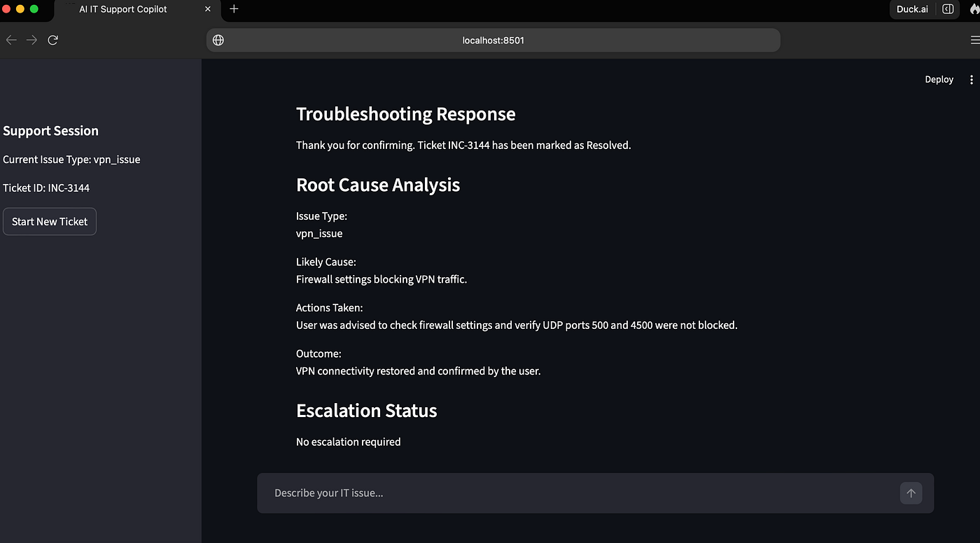The height and width of the screenshot is (543, 980).
Task: Open a new tab with the plus icon
Action: click(x=234, y=9)
